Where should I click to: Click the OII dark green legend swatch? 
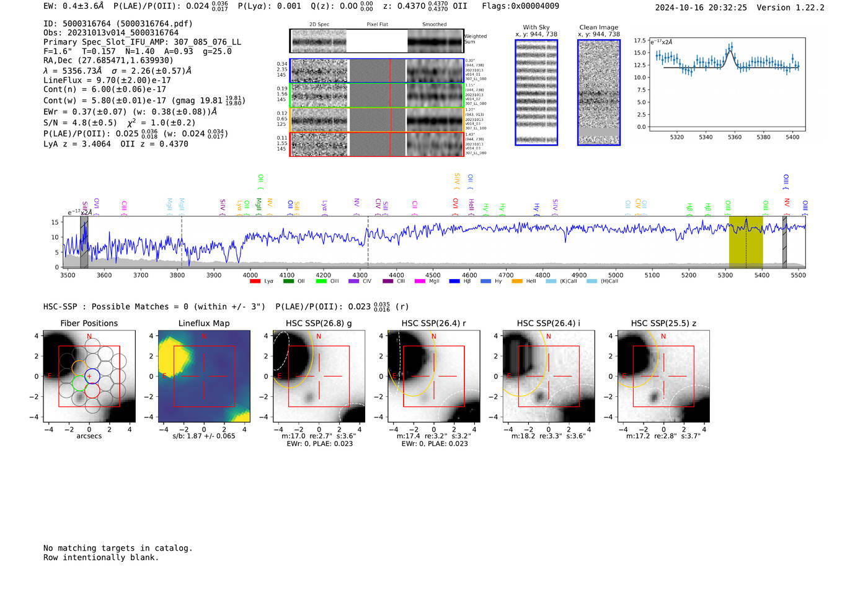[288, 281]
